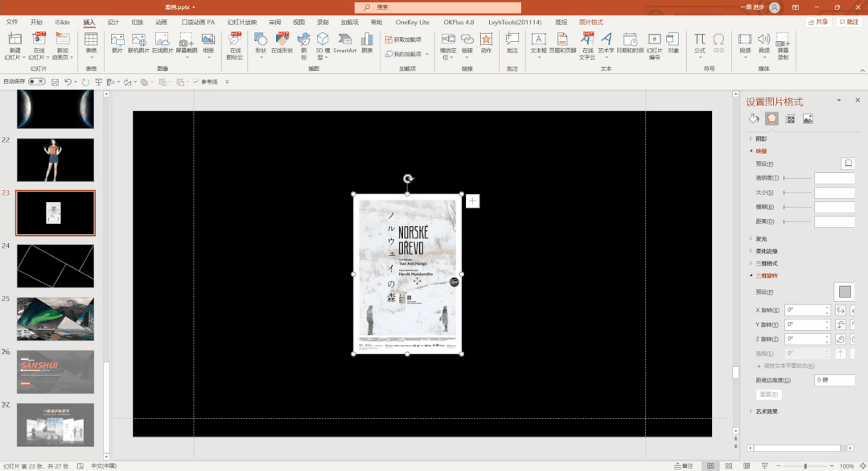The height and width of the screenshot is (471, 868).
Task: Insert 日期和时间
Action: pos(630,43)
